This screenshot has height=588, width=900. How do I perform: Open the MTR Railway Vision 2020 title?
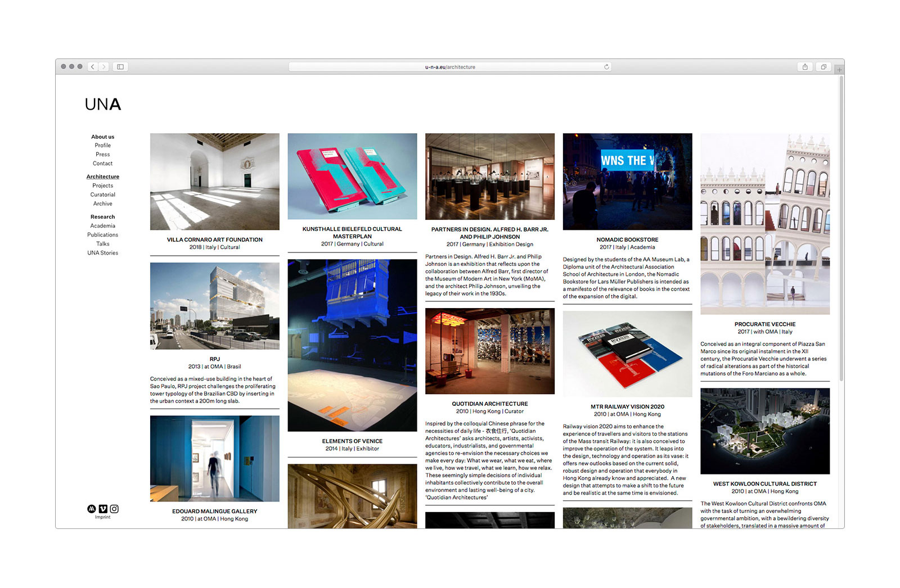tap(628, 406)
